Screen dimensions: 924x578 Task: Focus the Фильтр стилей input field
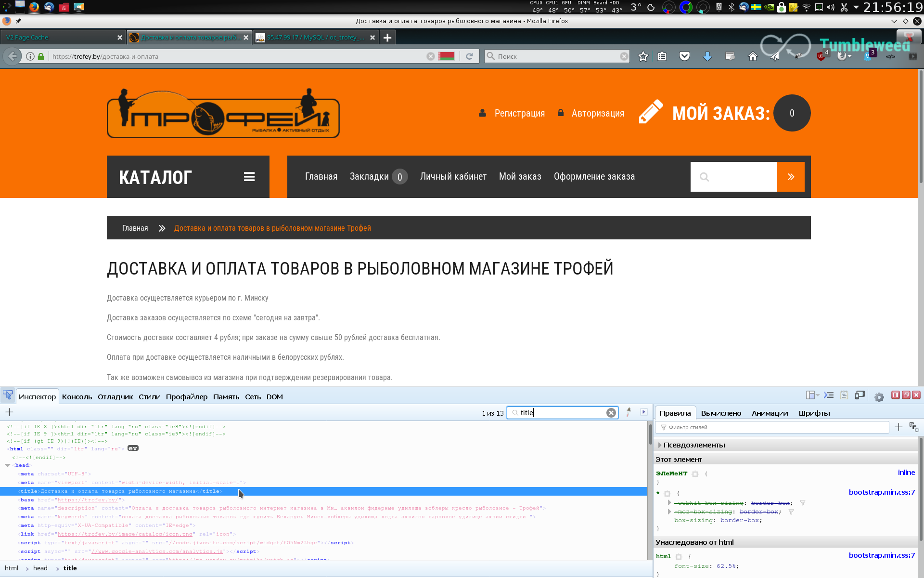click(x=772, y=427)
